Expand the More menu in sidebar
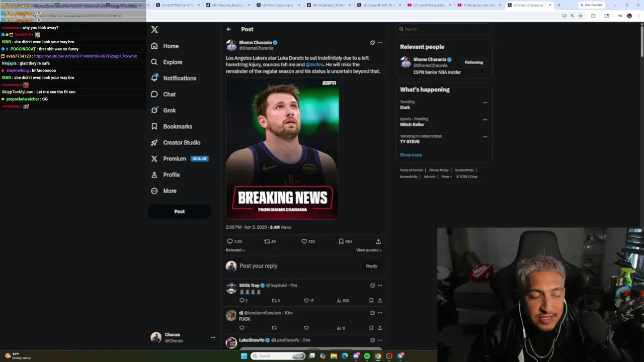The height and width of the screenshot is (362, 644). click(164, 191)
